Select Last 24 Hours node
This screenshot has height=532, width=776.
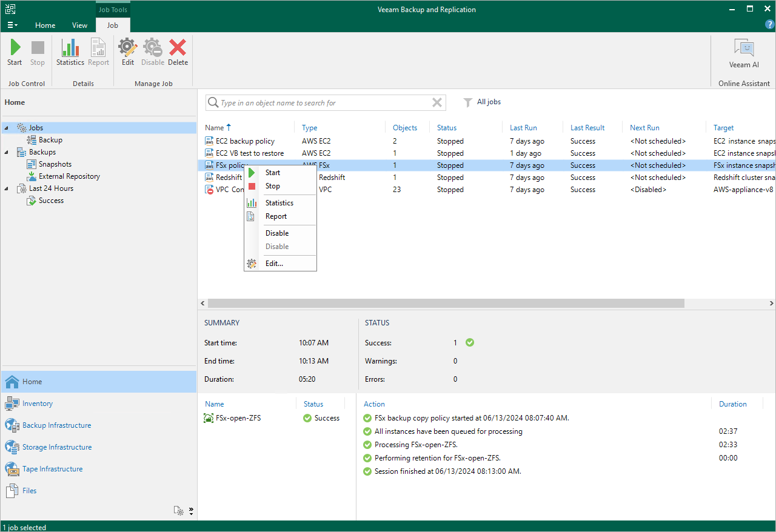click(x=51, y=188)
